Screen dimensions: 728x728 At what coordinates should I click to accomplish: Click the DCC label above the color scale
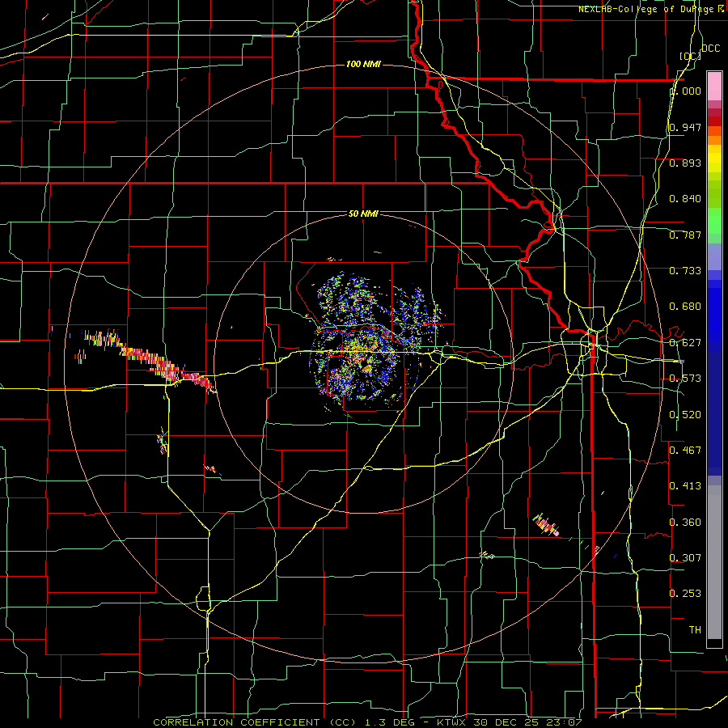coord(710,49)
